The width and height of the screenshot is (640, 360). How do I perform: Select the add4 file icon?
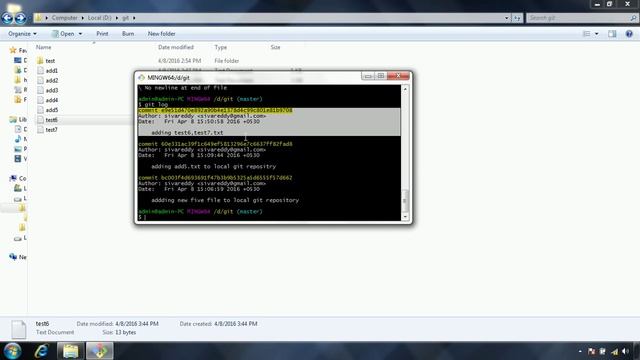click(x=40, y=100)
